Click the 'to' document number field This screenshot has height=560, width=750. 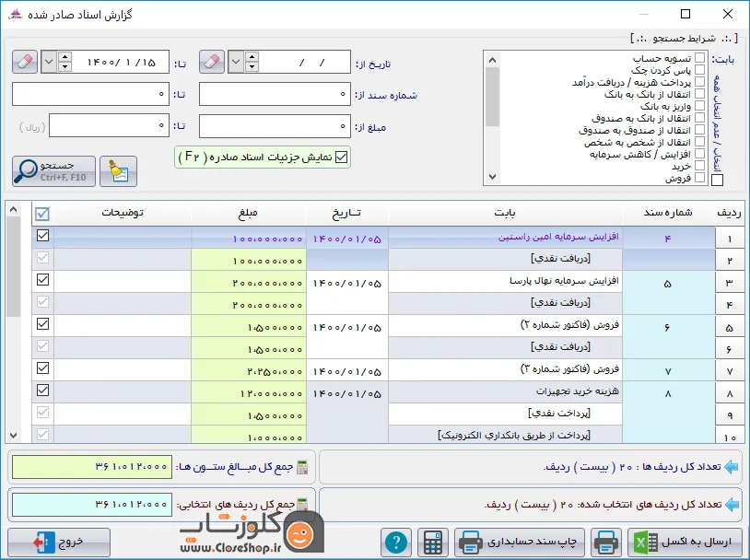point(90,94)
